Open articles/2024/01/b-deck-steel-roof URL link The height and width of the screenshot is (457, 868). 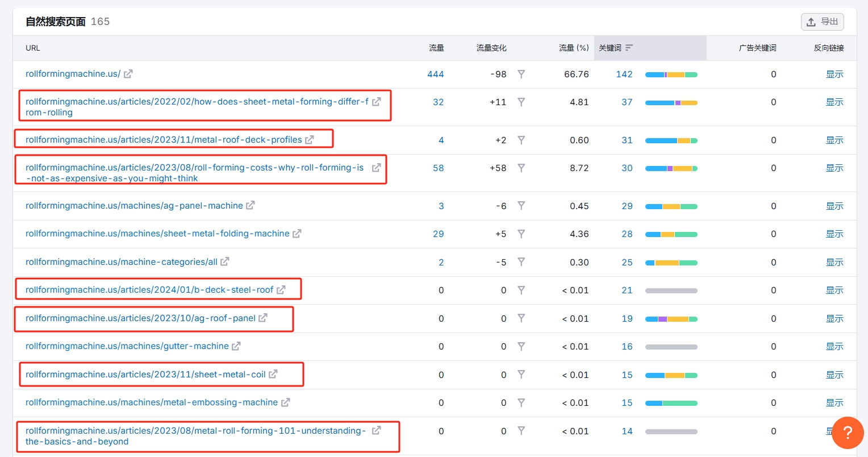pyautogui.click(x=149, y=290)
